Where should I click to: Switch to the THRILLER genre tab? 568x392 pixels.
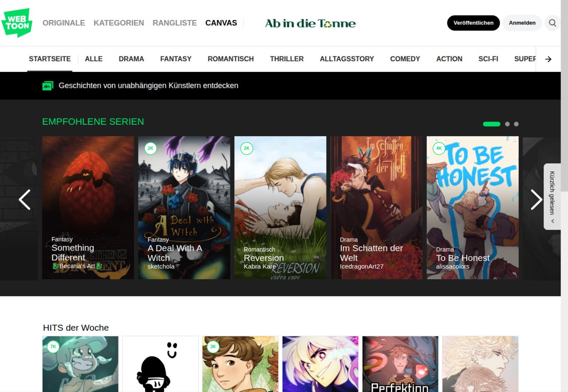pyautogui.click(x=287, y=59)
